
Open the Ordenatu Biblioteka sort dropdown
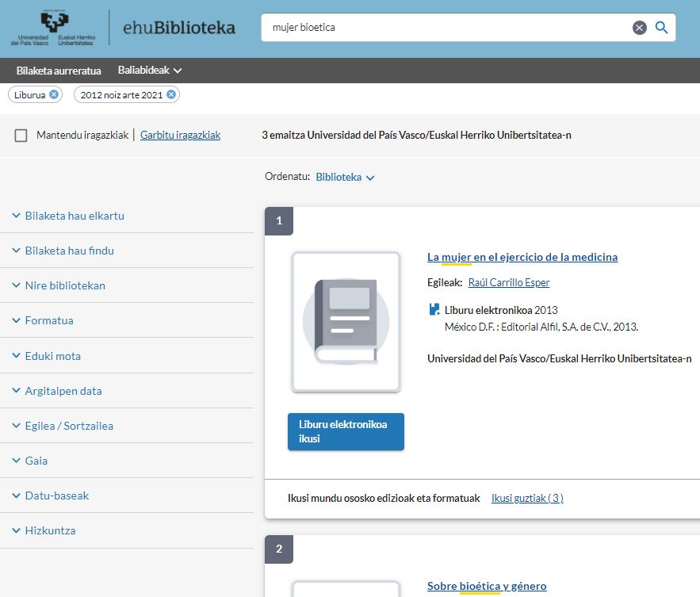click(345, 178)
